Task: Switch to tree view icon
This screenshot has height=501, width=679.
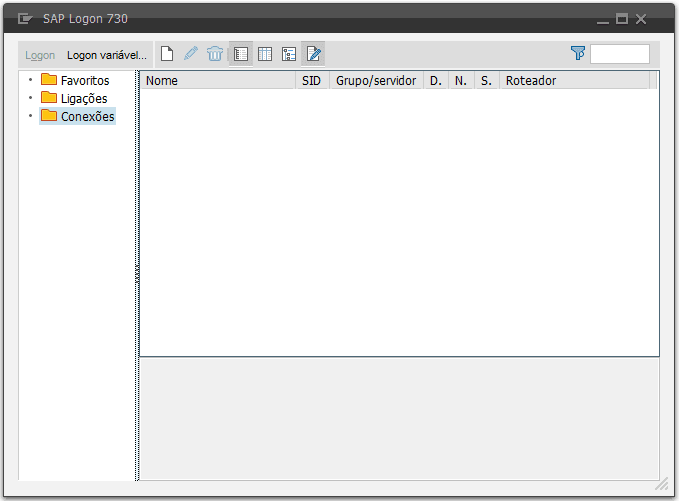Action: coord(289,54)
